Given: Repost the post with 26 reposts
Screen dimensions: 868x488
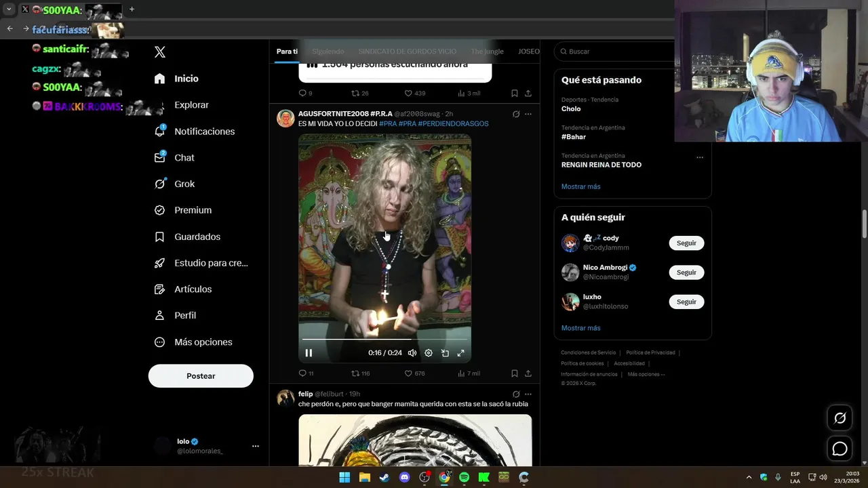Looking at the screenshot, I should click(x=360, y=94).
